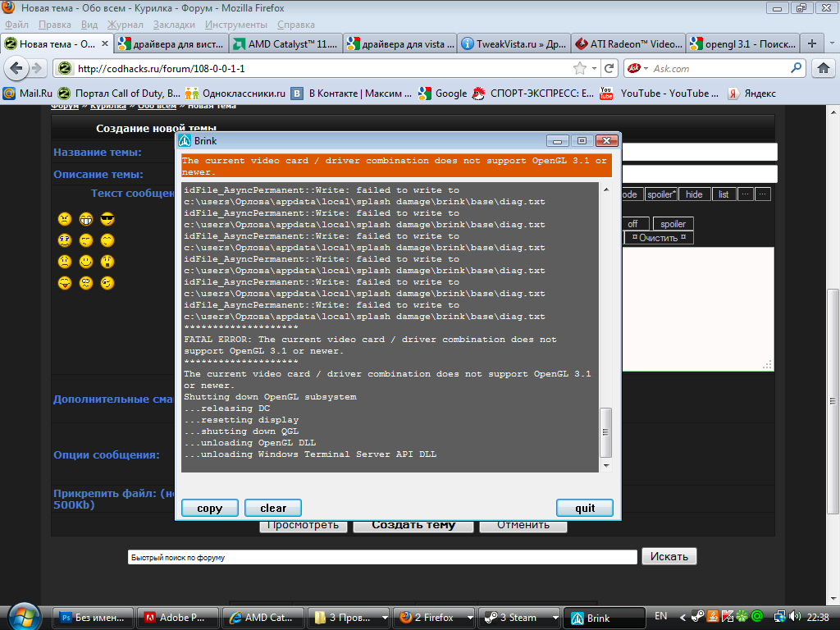Open the Инструменты menu
The height and width of the screenshot is (630, 840).
236,25
